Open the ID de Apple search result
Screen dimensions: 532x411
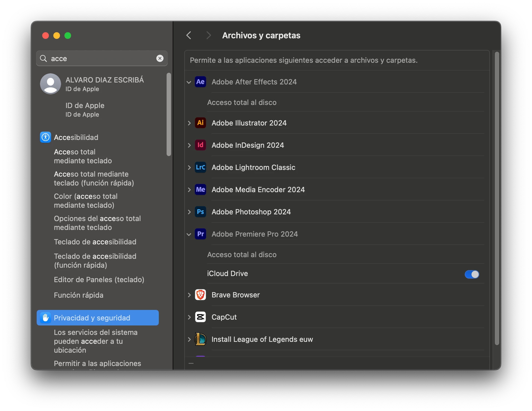(85, 110)
